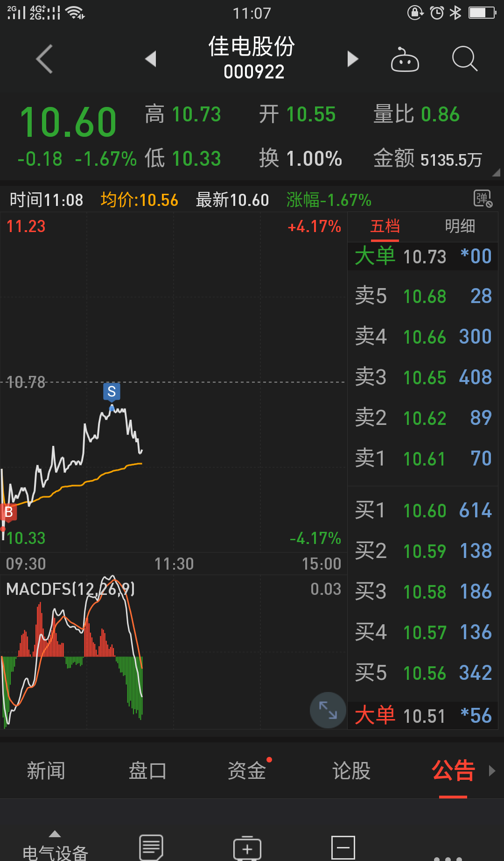This screenshot has width=504, height=861.
Task: Tap 最新10.60 latest price label
Action: 232,200
